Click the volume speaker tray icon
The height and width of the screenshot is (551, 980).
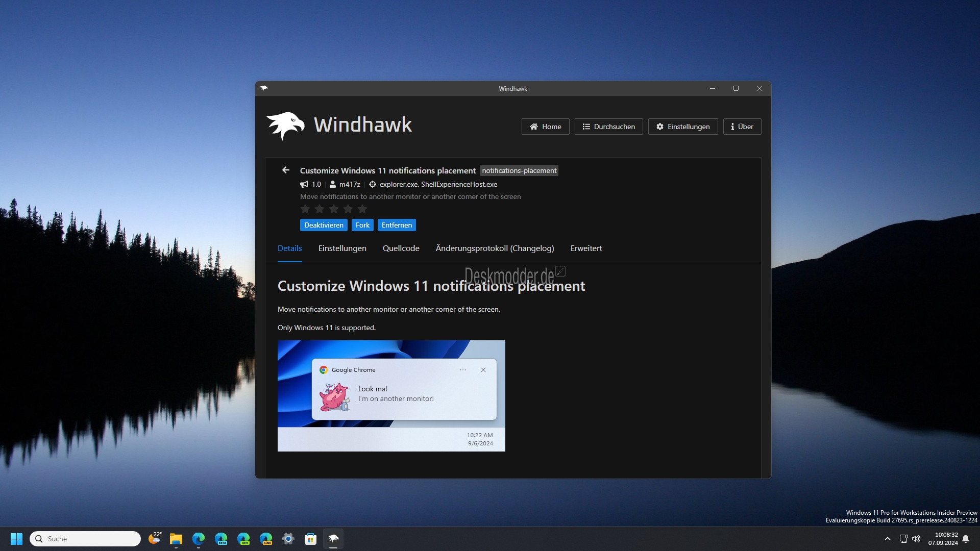916,539
